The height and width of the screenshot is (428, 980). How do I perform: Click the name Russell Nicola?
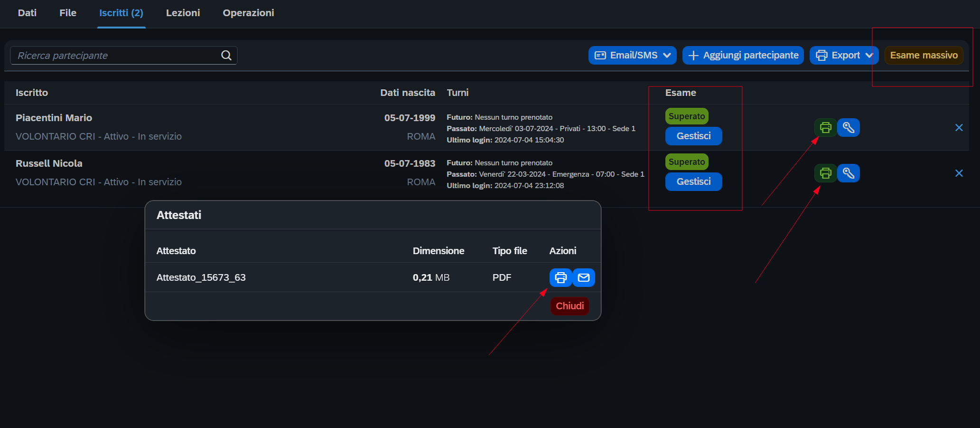(49, 163)
